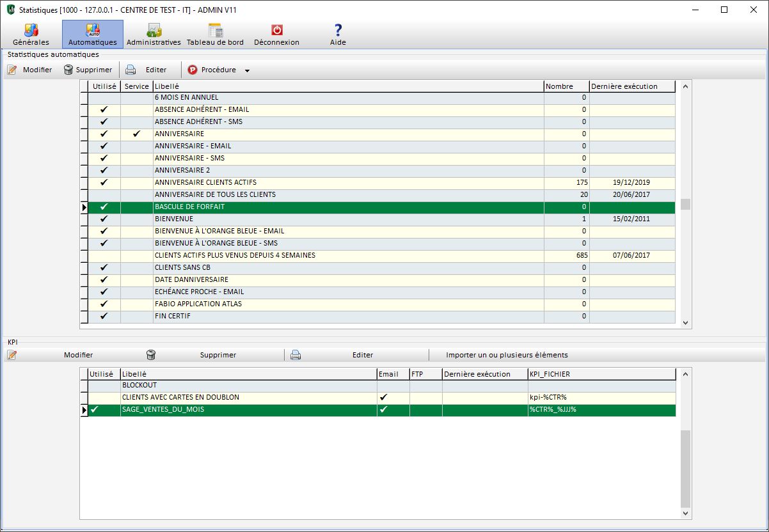Open the Tableau de bord view
This screenshot has width=769, height=532.
215,35
